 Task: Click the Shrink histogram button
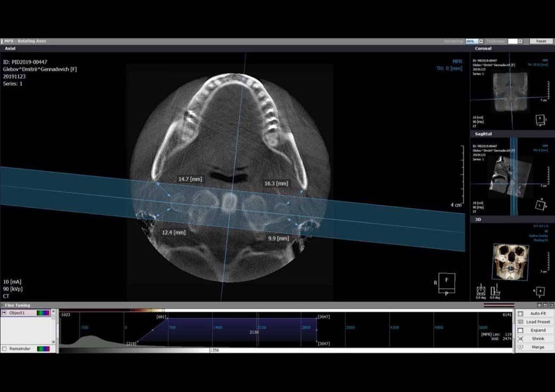pyautogui.click(x=534, y=339)
